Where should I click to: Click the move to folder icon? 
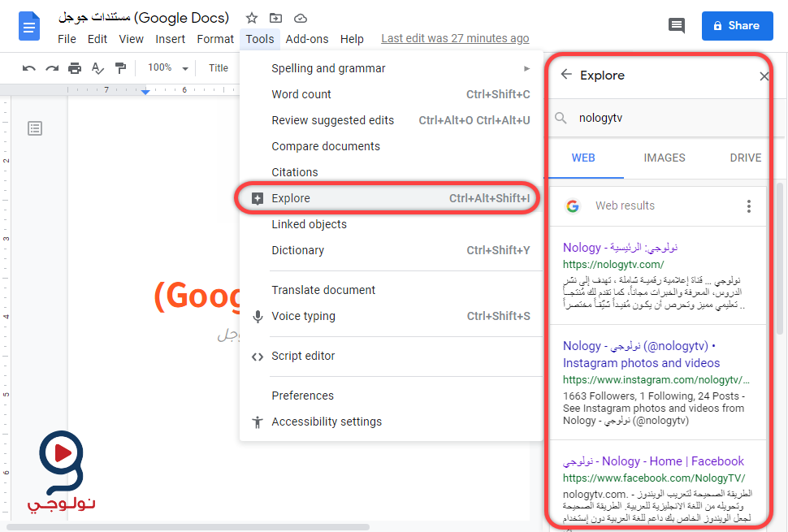tap(276, 19)
